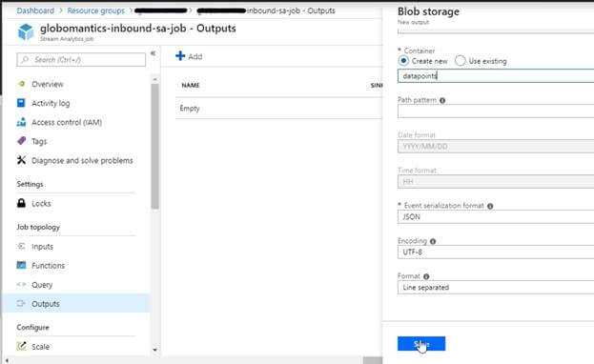Click the NAME column header
The width and height of the screenshot is (594, 364).
190,85
